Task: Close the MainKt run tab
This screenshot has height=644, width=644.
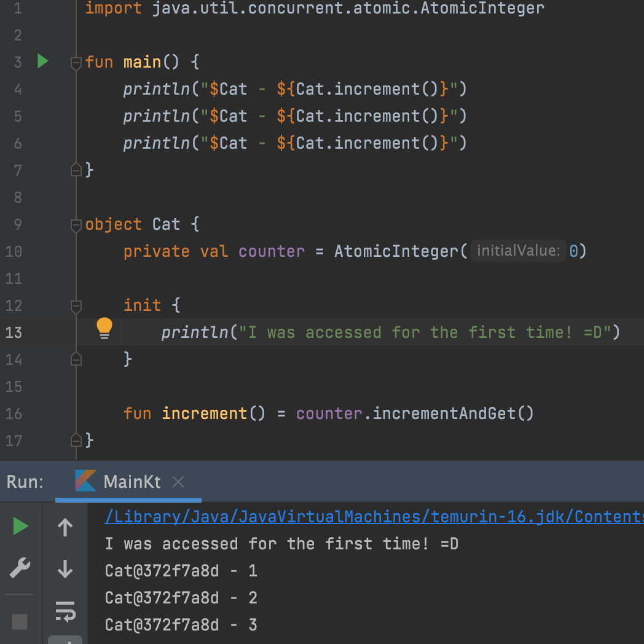Action: coord(178,482)
